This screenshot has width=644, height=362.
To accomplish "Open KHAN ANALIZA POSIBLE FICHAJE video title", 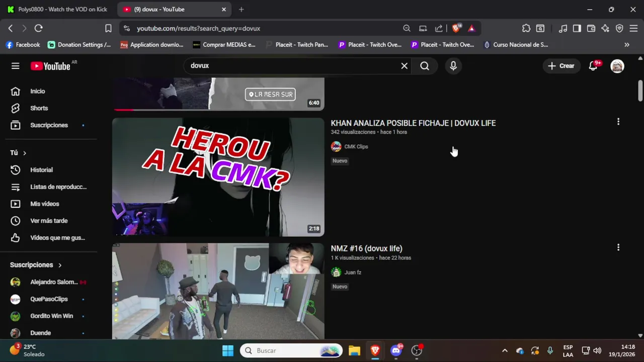I will click(413, 123).
